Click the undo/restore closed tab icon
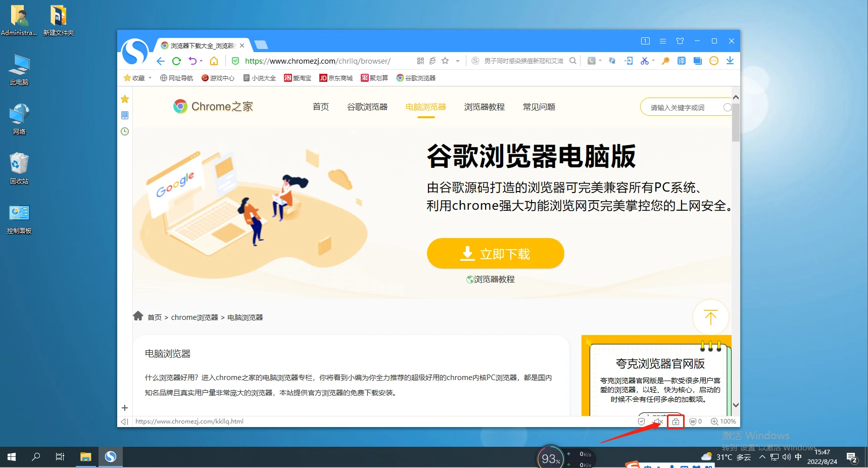The height and width of the screenshot is (468, 868). click(192, 61)
